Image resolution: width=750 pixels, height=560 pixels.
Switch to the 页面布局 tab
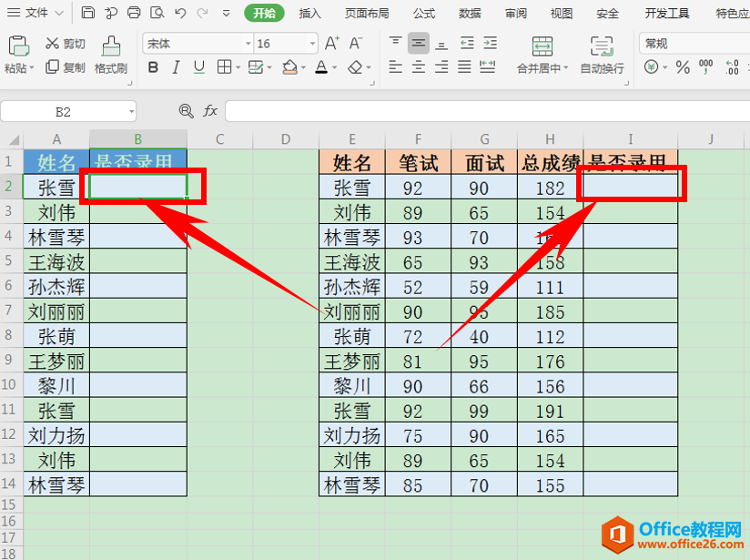pos(367,14)
